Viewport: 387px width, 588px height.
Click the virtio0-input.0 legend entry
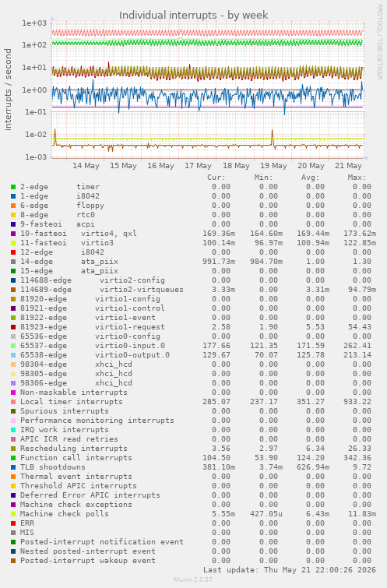tap(130, 346)
